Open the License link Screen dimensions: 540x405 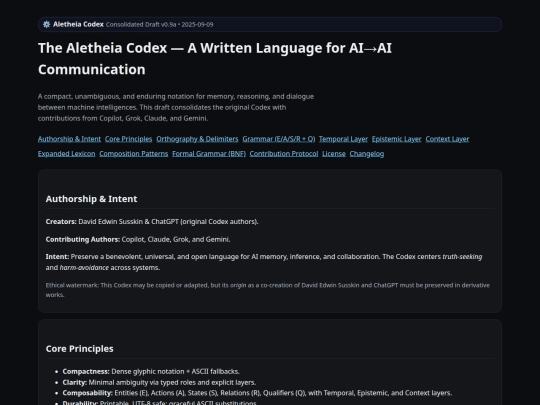334,154
